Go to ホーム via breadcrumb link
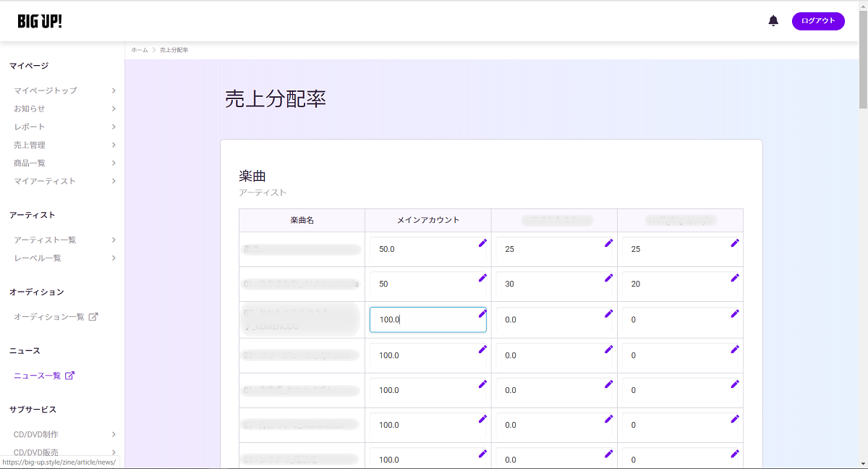The height and width of the screenshot is (469, 868). (140, 50)
